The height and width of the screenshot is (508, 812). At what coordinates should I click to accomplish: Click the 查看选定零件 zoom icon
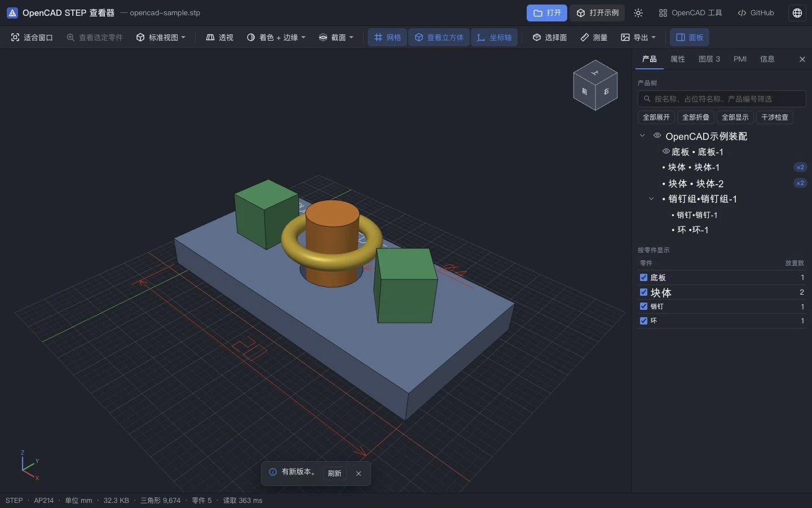(x=70, y=37)
